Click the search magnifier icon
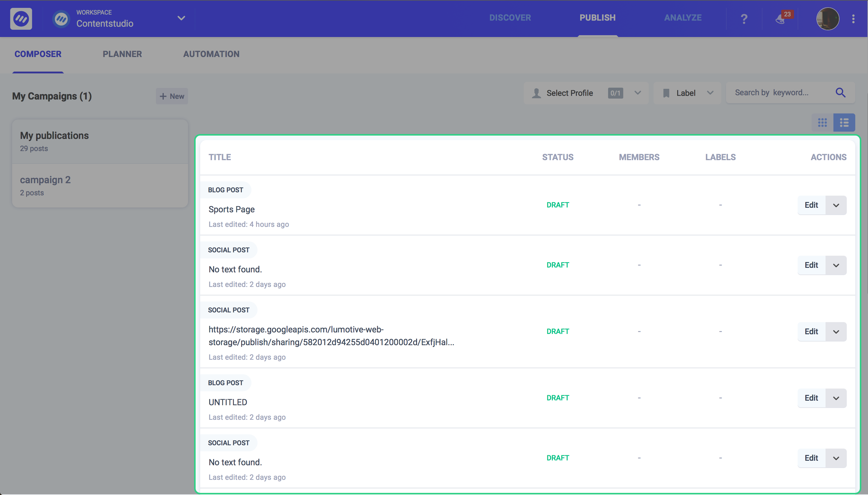The width and height of the screenshot is (868, 495). (x=840, y=93)
